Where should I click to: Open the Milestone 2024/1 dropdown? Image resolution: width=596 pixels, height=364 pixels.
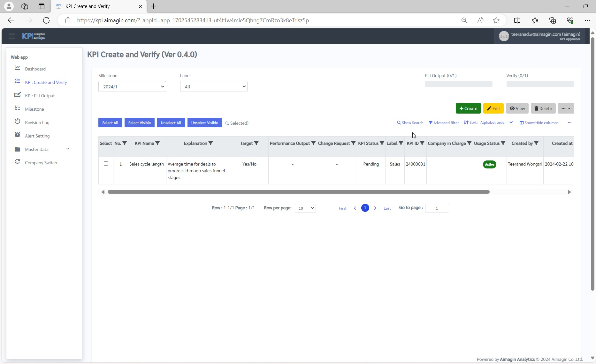(132, 87)
